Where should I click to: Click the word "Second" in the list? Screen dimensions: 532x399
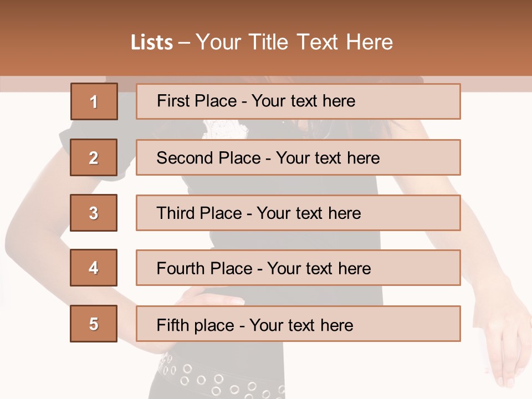coord(185,158)
